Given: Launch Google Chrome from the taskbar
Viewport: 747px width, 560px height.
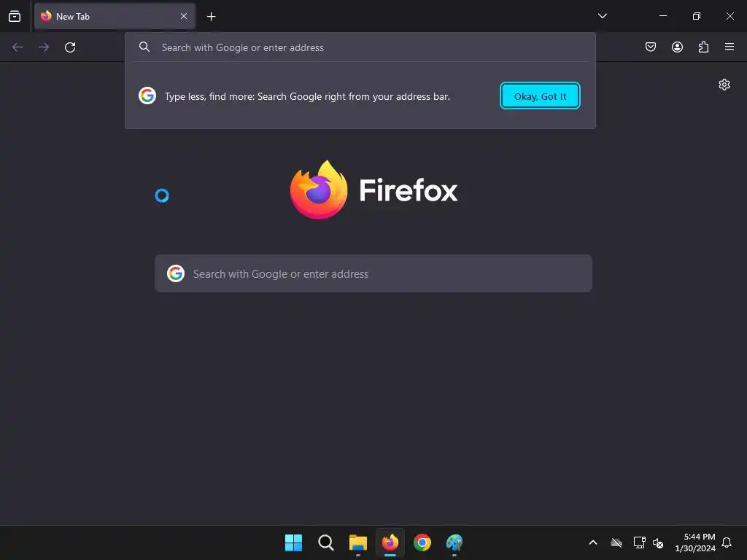Looking at the screenshot, I should click(422, 542).
